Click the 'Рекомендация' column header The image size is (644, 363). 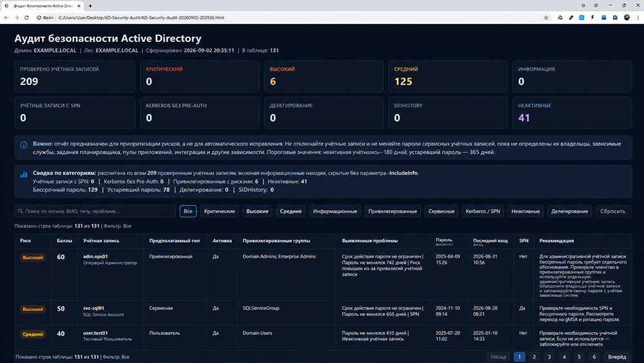tap(556, 241)
